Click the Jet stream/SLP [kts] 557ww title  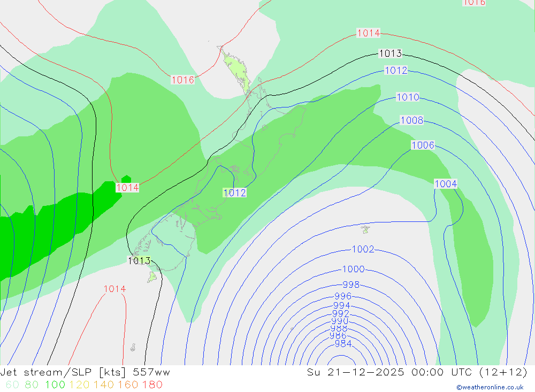tap(85, 372)
